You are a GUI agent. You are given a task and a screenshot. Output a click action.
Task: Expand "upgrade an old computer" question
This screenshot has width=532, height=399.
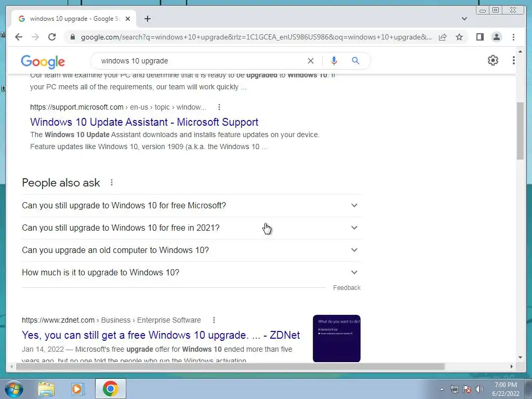point(191,250)
